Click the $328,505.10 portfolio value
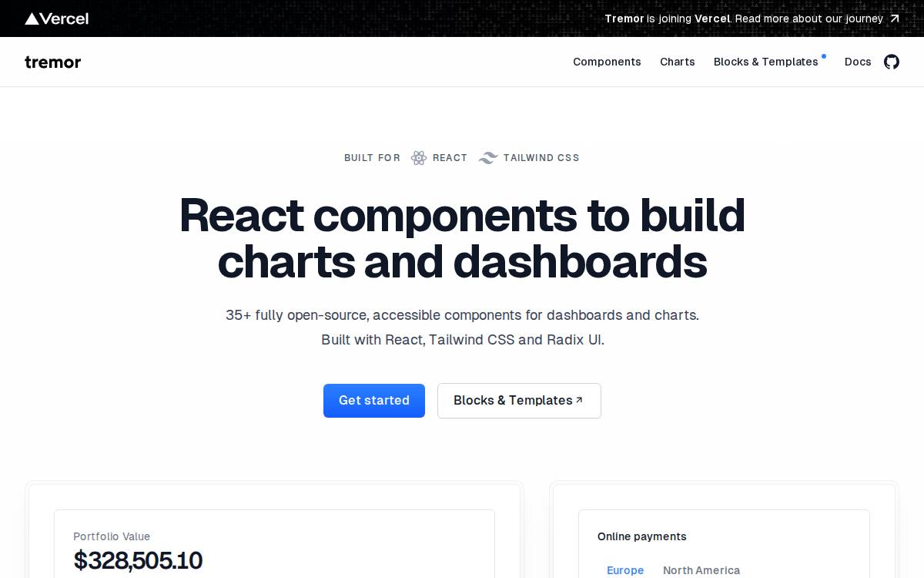The image size is (924, 578). click(138, 560)
